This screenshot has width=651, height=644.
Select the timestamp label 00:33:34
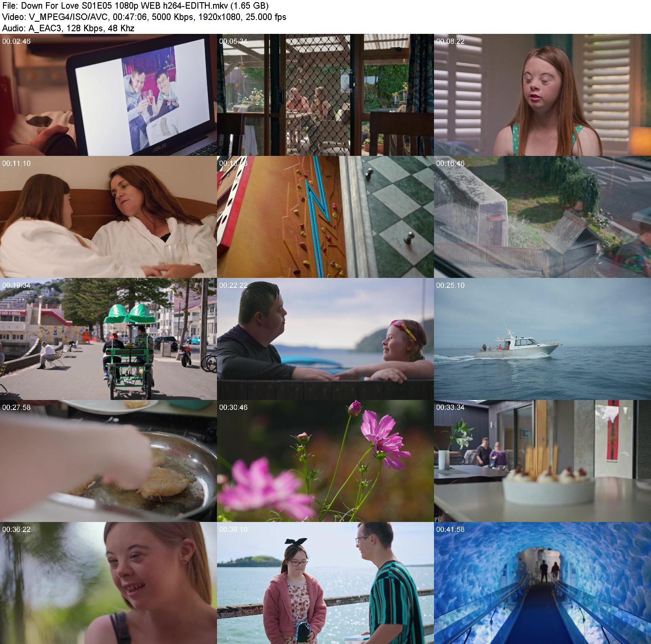click(450, 407)
